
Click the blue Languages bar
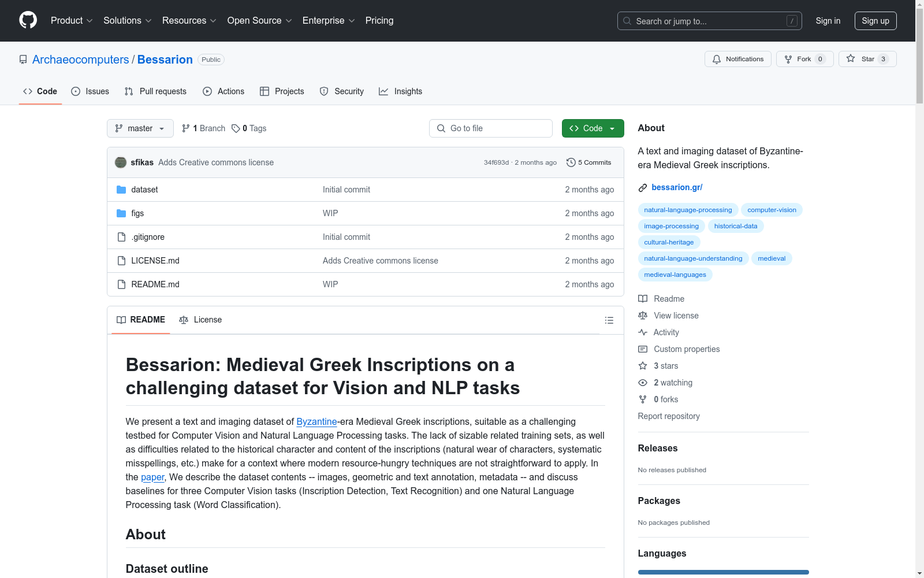(724, 572)
